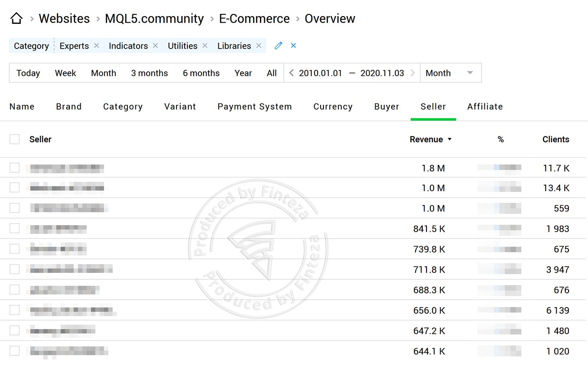The height and width of the screenshot is (365, 588).
Task: Open the Month grouping dropdown
Action: 450,73
